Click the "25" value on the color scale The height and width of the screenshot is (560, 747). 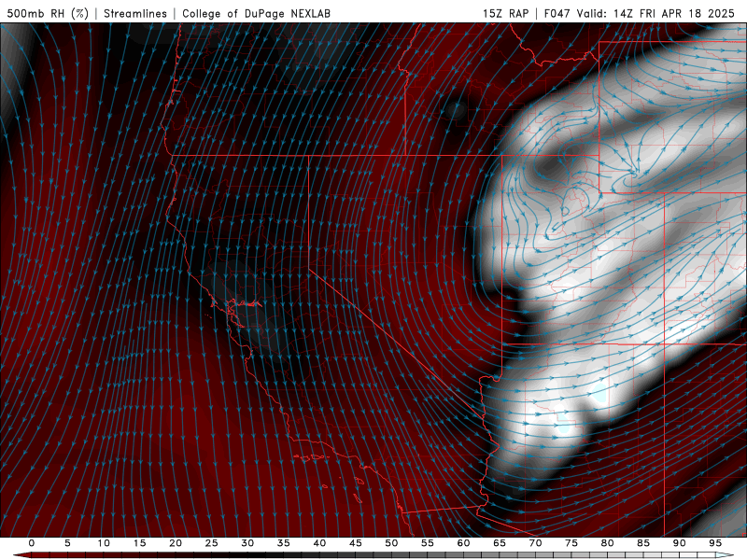tap(212, 543)
